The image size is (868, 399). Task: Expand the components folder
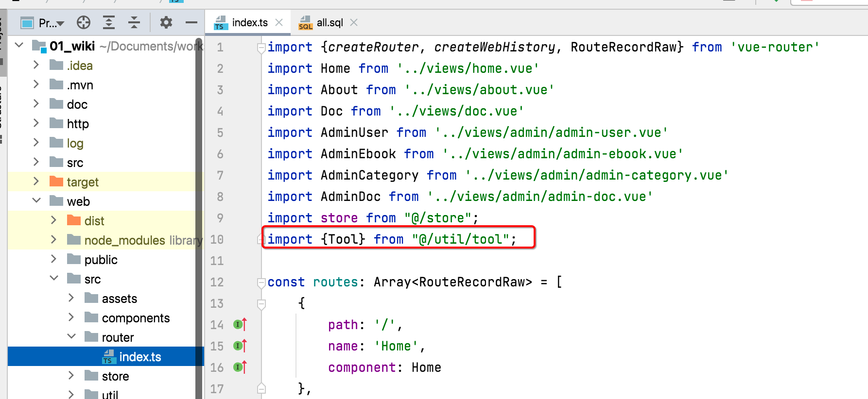coord(71,317)
